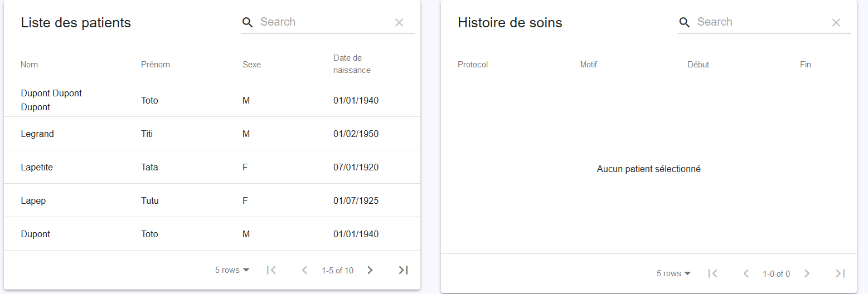
Task: Sort care history by the Début column
Action: point(698,65)
